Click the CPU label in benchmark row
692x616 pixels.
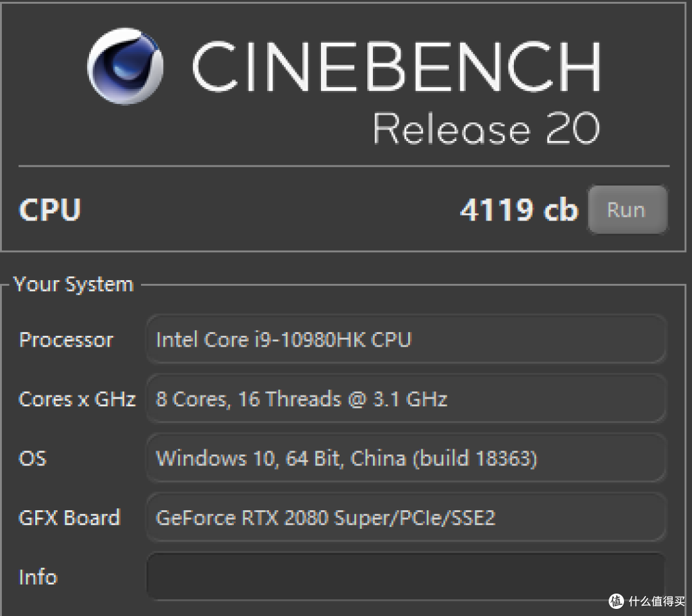50,210
